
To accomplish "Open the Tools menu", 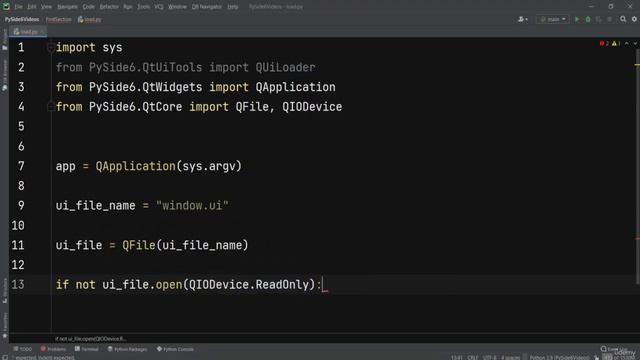I will [143, 7].
